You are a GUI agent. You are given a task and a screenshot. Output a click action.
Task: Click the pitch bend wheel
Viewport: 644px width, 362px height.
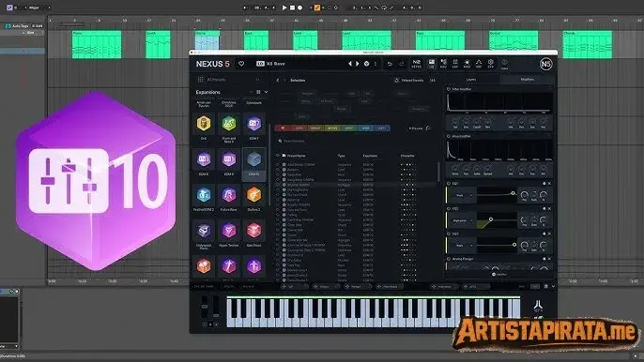tap(205, 306)
